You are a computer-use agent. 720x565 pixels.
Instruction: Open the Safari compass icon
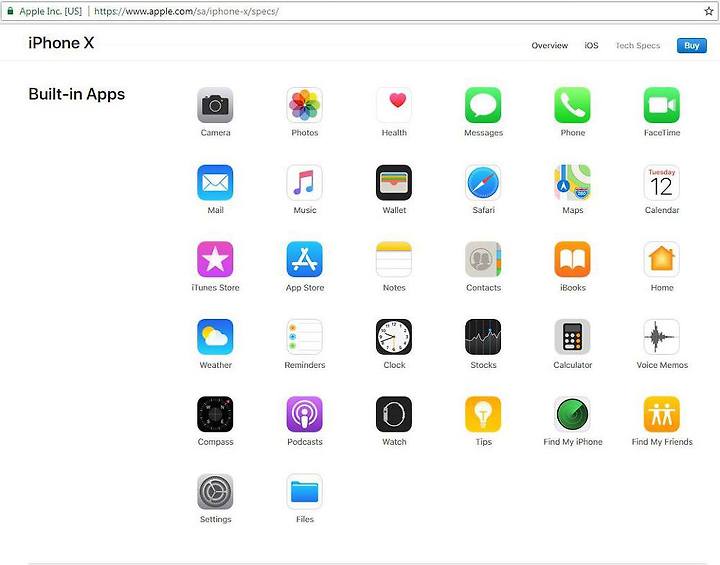483,182
